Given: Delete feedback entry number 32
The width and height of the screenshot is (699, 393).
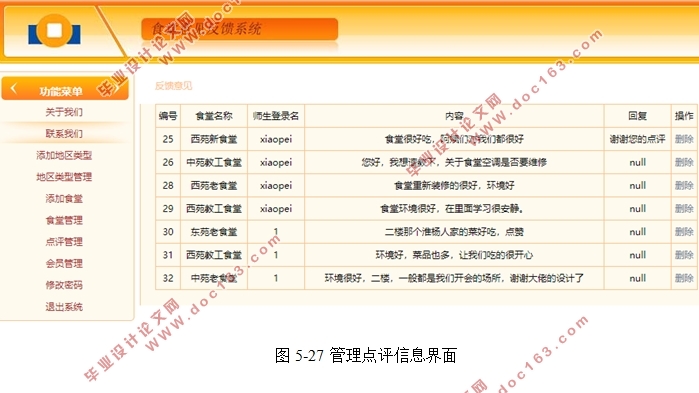Looking at the screenshot, I should 684,278.
